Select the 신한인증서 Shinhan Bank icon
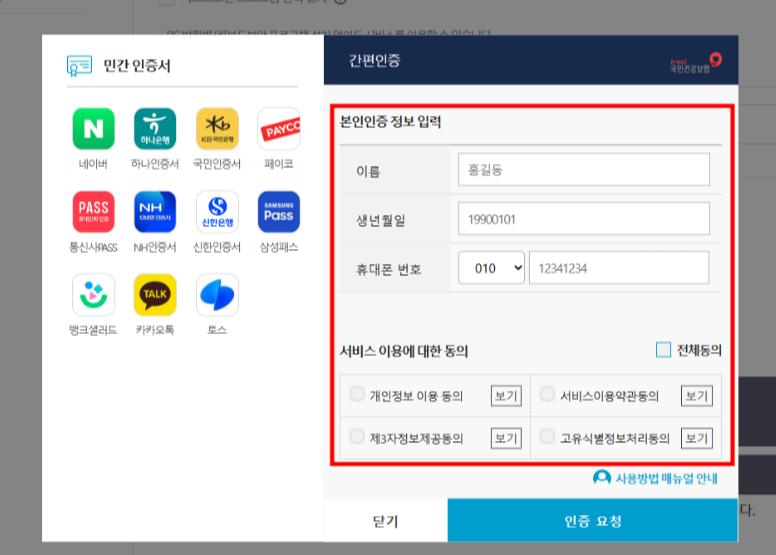The height and width of the screenshot is (555, 776). tap(217, 212)
